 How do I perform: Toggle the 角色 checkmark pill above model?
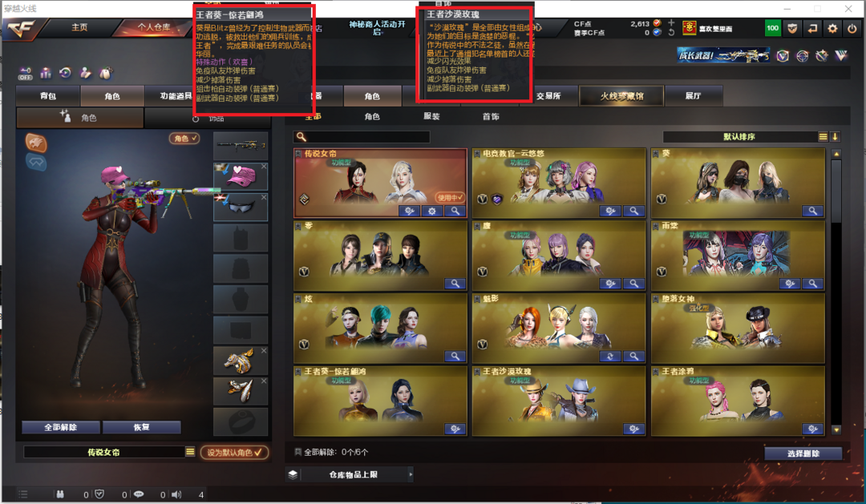pos(184,138)
